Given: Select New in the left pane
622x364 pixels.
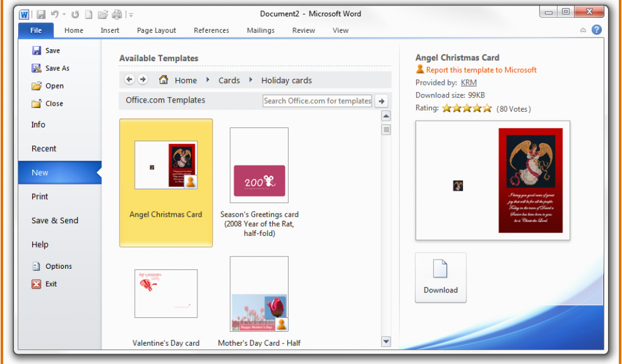Looking at the screenshot, I should click(x=60, y=173).
